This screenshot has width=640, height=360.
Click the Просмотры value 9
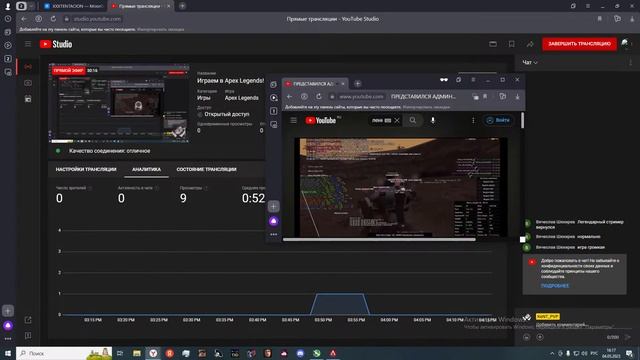tap(183, 198)
